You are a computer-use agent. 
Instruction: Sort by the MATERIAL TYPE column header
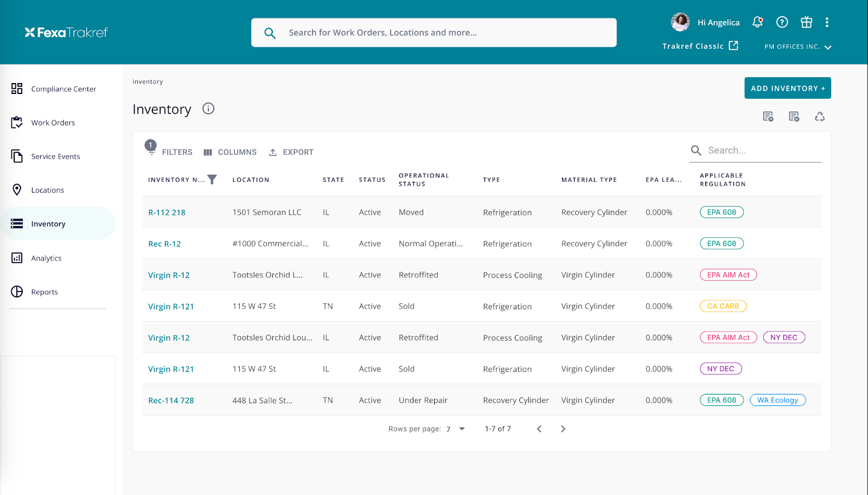pyautogui.click(x=589, y=180)
